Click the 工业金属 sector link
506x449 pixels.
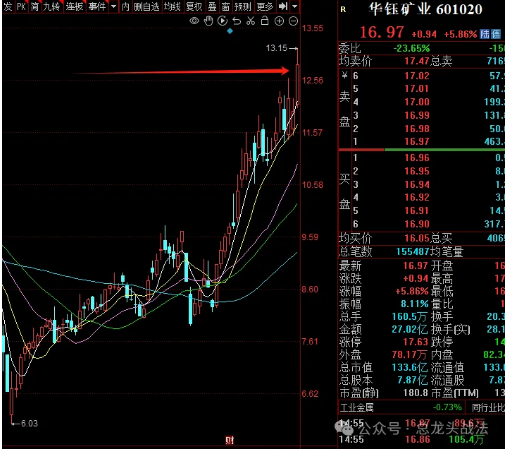(357, 407)
